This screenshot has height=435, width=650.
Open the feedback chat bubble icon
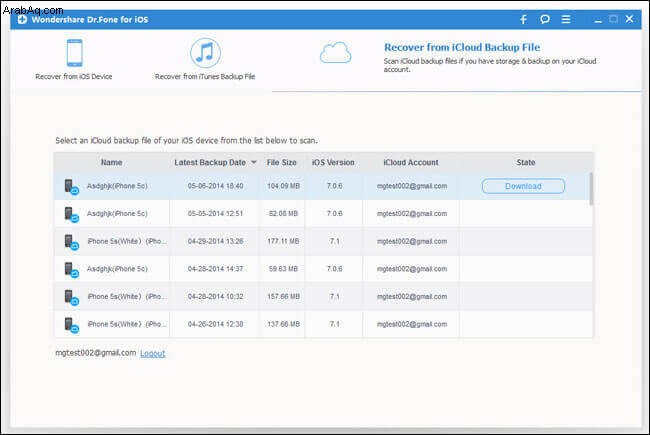(x=545, y=19)
